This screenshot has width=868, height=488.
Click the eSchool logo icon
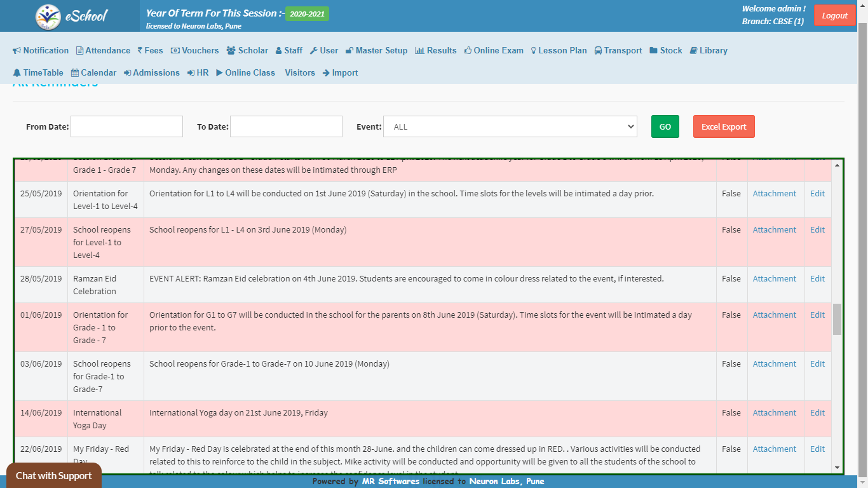coord(48,17)
